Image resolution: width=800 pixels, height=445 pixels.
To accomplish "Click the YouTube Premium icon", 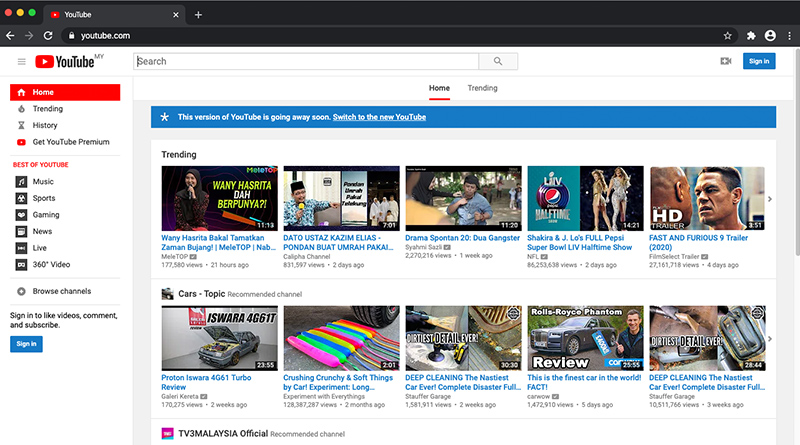I will (21, 142).
